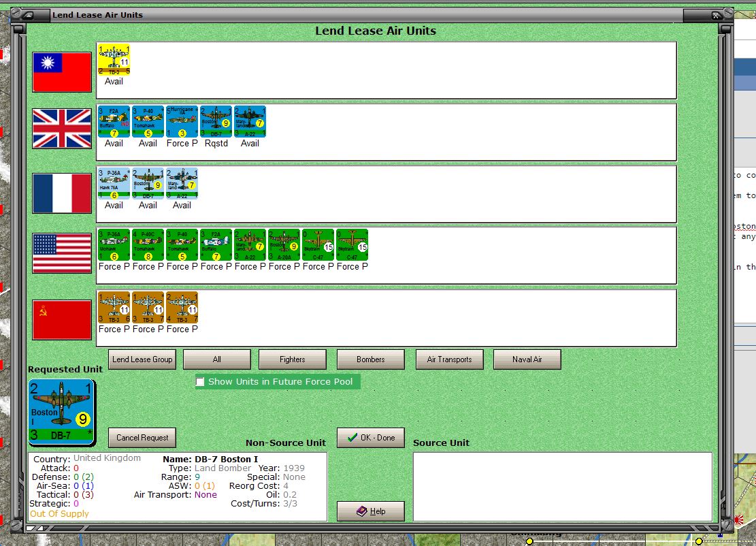Select French P-36A Hawk 75A fighter

click(114, 183)
